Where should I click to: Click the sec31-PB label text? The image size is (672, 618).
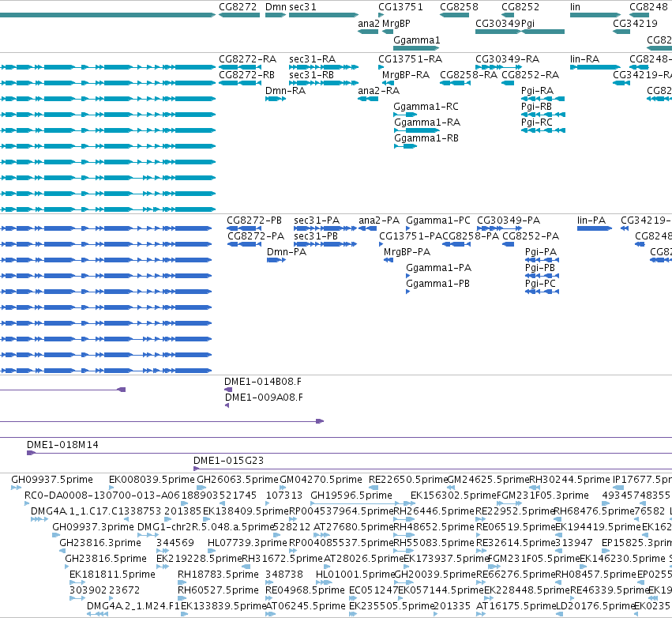point(316,236)
